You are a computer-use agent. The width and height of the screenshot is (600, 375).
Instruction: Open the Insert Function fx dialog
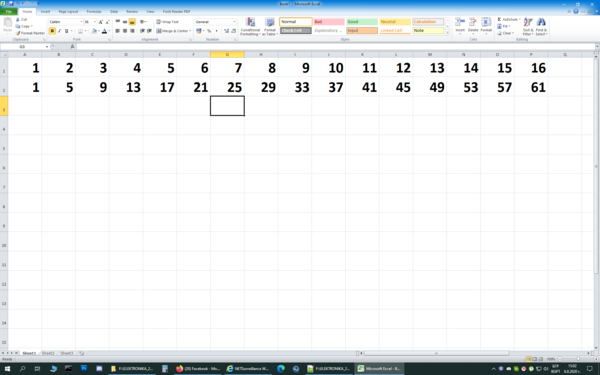pos(72,47)
